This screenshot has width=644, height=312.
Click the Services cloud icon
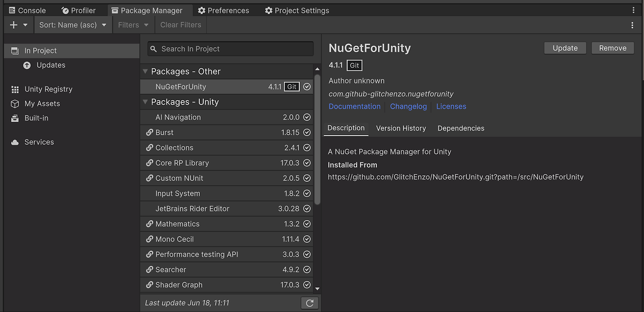[x=15, y=142]
